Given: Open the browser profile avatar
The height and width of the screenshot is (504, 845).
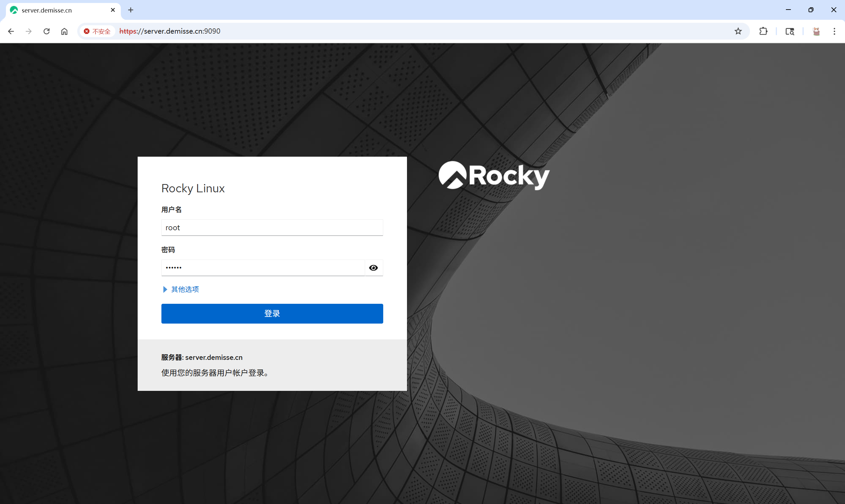Looking at the screenshot, I should click(x=816, y=31).
